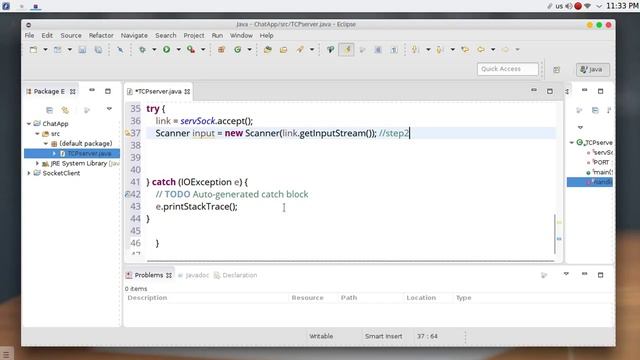
Task: Click the Previous Annotation toolbar icon
Action: point(440,50)
